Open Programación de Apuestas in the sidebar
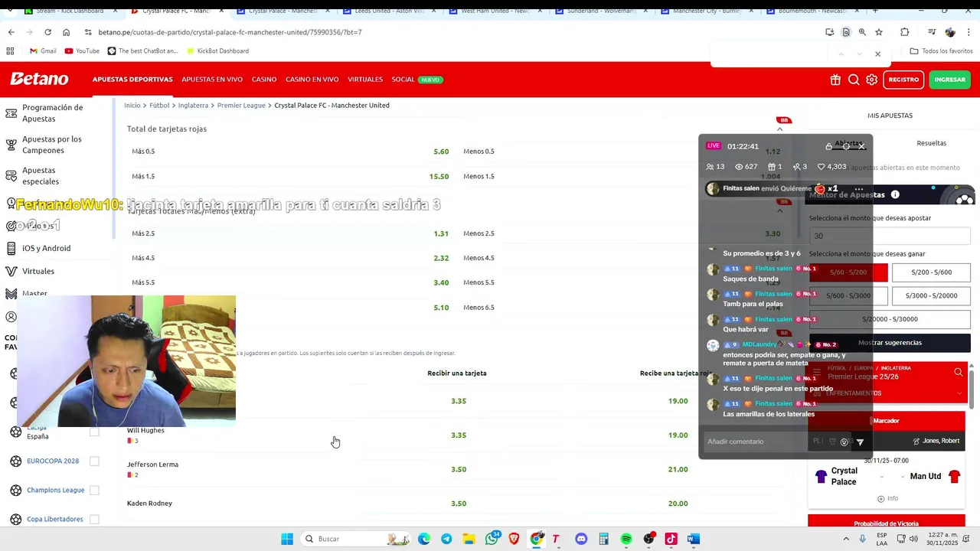Image resolution: width=980 pixels, height=551 pixels. [x=52, y=113]
